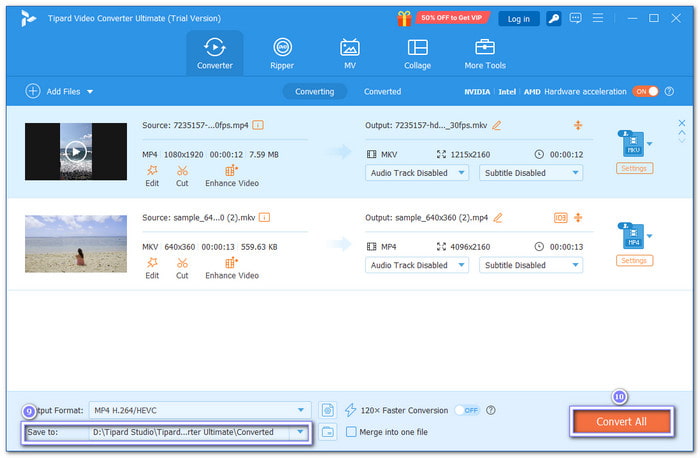Click the Add Files plus icon

tap(33, 91)
